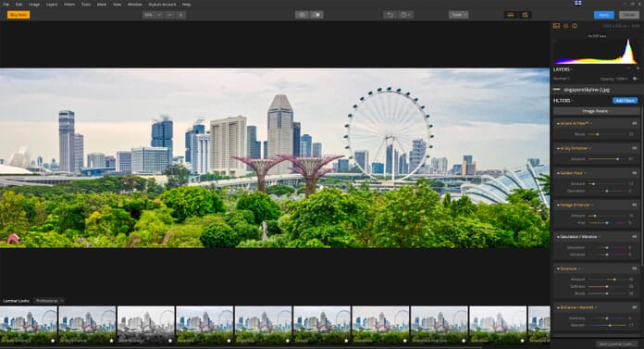Add a new layer with plus icon
Viewport: 644px width, 349px height.
(x=638, y=69)
